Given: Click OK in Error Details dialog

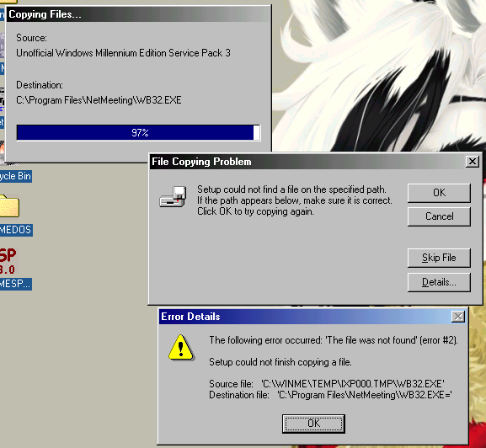Looking at the screenshot, I should 313,424.
